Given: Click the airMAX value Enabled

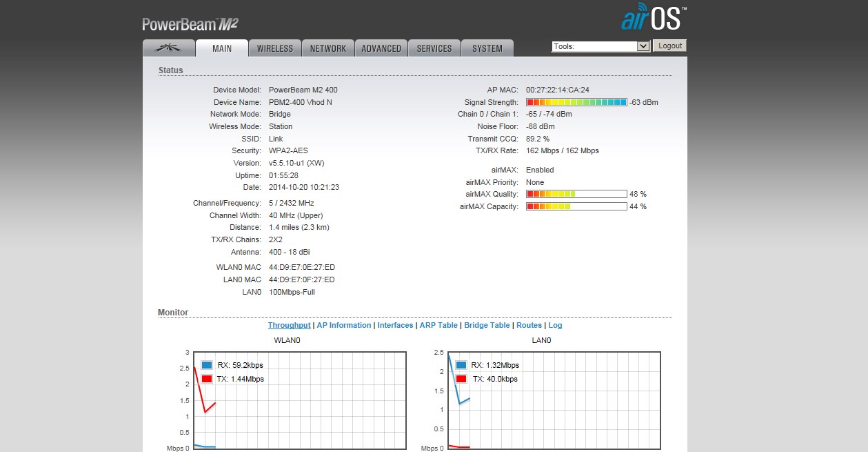Looking at the screenshot, I should click(540, 170).
